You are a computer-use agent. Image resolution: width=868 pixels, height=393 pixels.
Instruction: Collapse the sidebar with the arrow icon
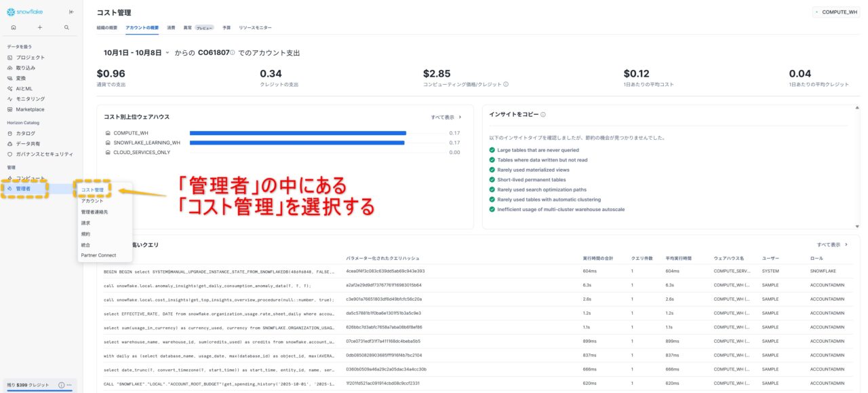pyautogui.click(x=72, y=12)
